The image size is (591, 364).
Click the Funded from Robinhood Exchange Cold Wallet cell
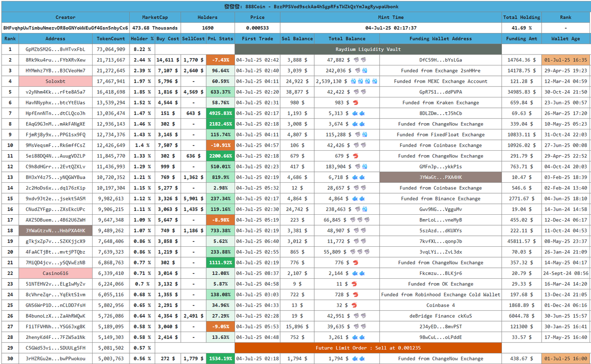441,295
